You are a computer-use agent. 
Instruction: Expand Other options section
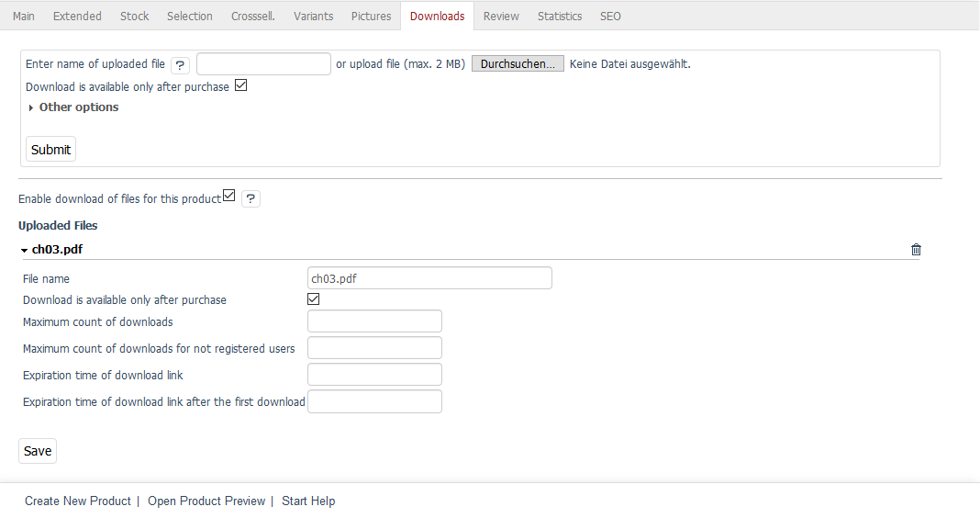[73, 107]
